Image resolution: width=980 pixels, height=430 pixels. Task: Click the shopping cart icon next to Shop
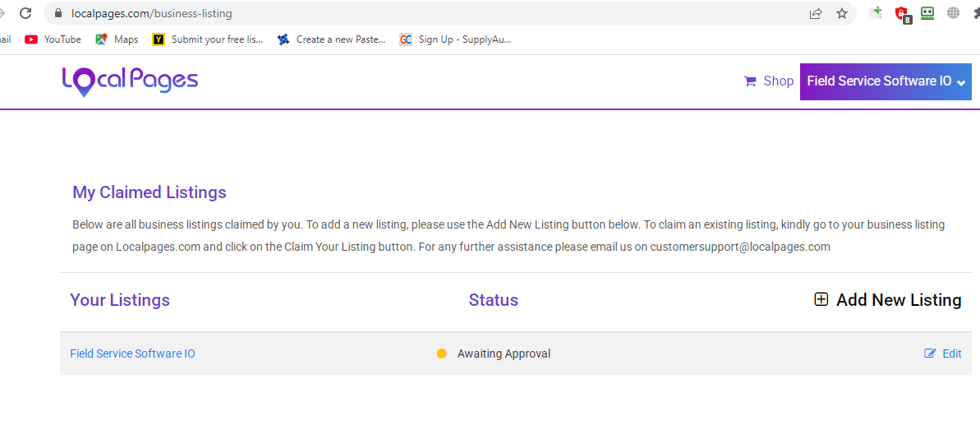750,81
